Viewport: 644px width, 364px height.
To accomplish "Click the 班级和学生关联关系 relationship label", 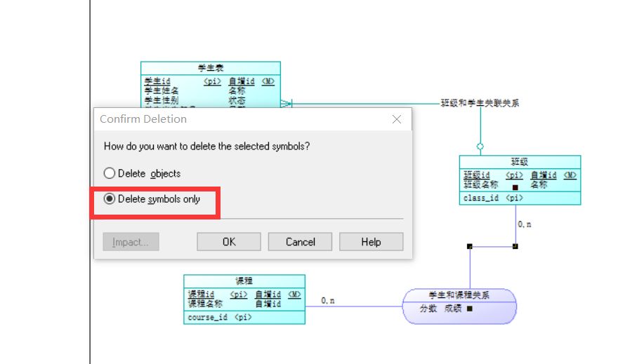I will (480, 103).
